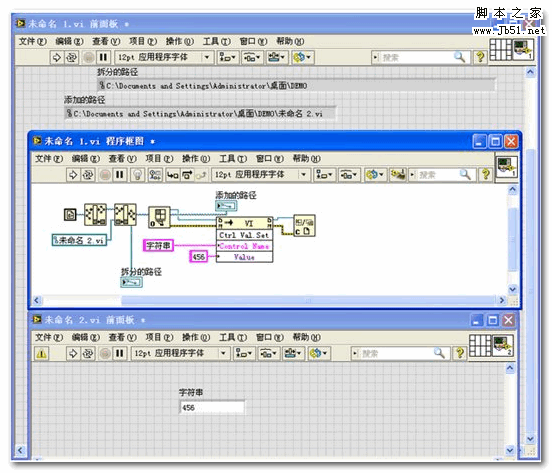This screenshot has height=473, width=552.
Task: Click Close Reference node on diagram
Action: tap(304, 226)
